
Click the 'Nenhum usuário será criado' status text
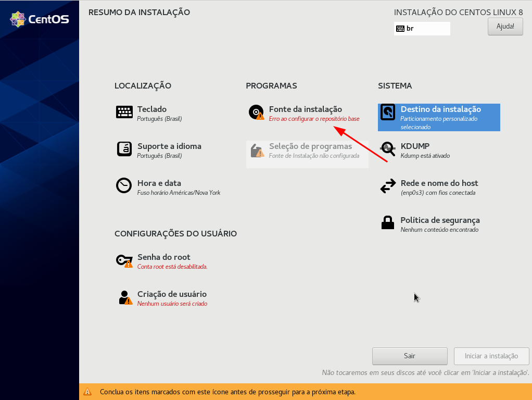[172, 304]
